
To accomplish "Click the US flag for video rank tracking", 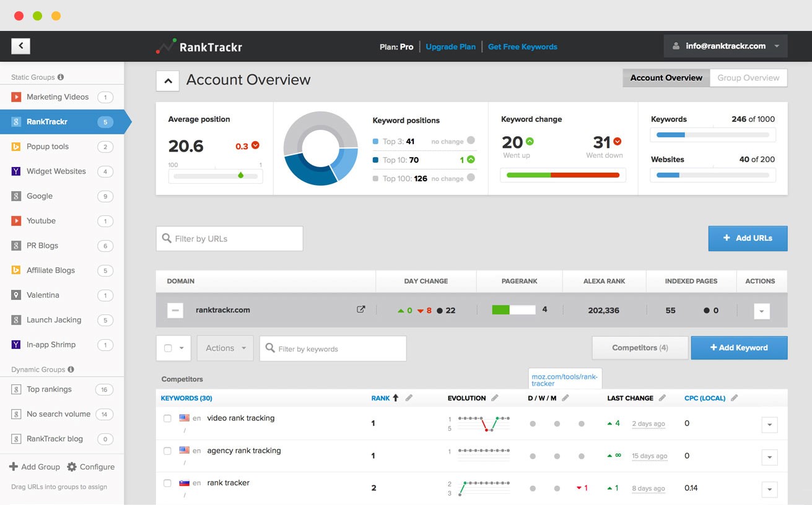I will click(184, 418).
